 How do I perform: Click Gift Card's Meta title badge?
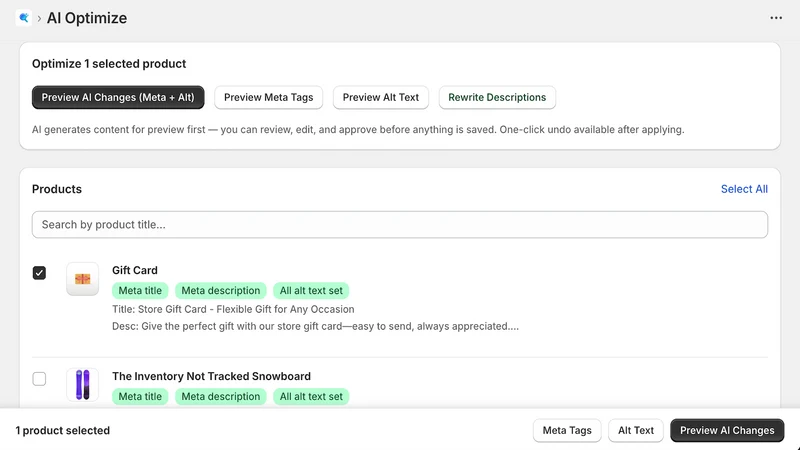click(140, 291)
